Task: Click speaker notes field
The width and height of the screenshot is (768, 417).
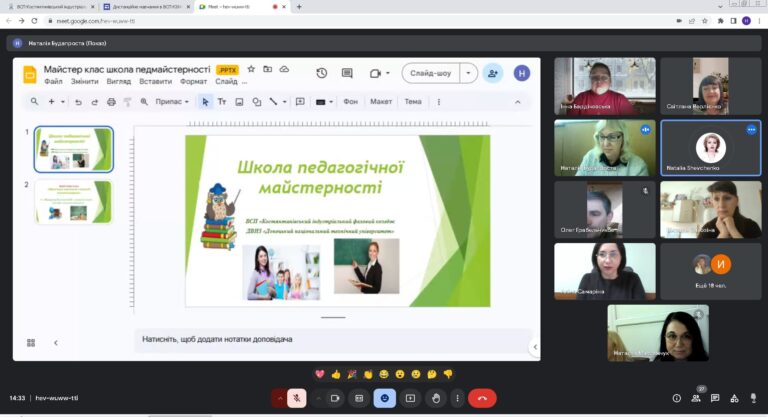Action: point(333,339)
